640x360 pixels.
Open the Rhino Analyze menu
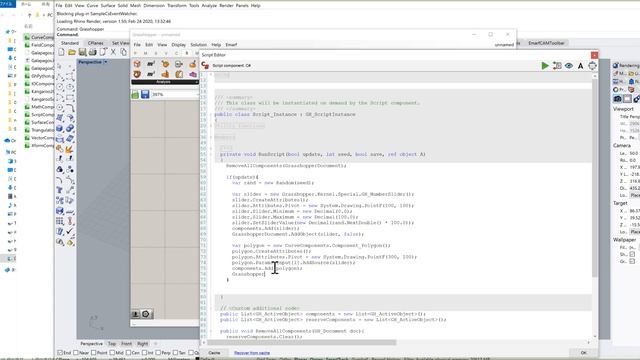209,6
